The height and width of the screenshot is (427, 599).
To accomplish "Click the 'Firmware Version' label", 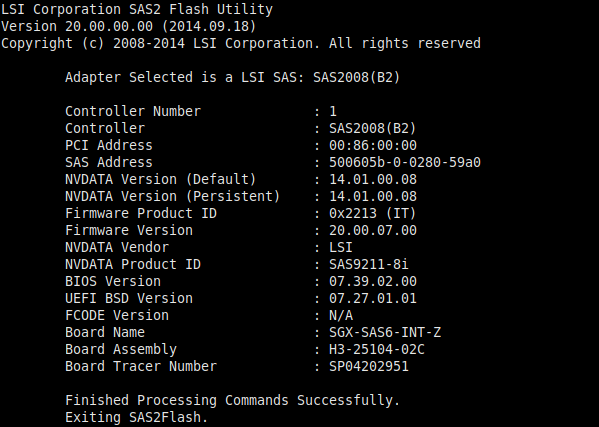I will pos(129,230).
